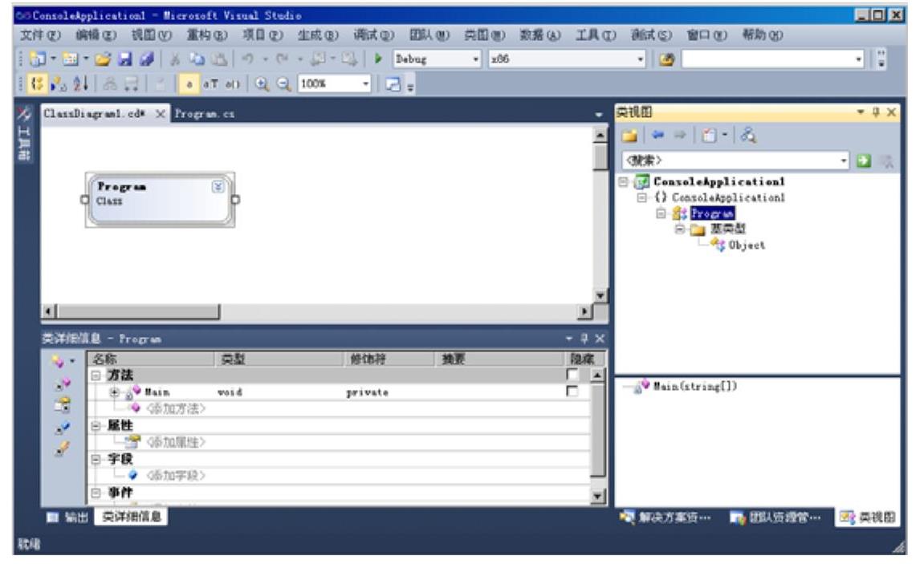
Task: Expand the Main method row
Action: [114, 392]
